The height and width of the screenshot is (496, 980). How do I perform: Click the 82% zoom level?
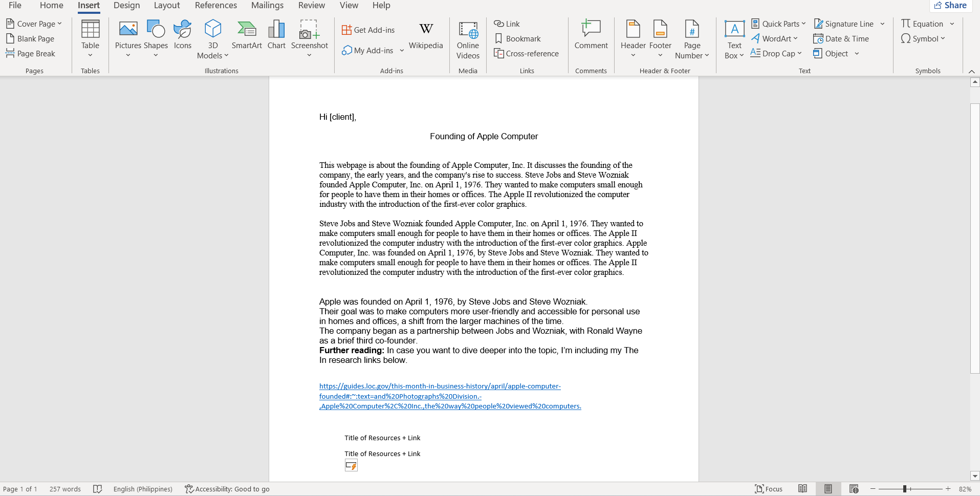(965, 489)
